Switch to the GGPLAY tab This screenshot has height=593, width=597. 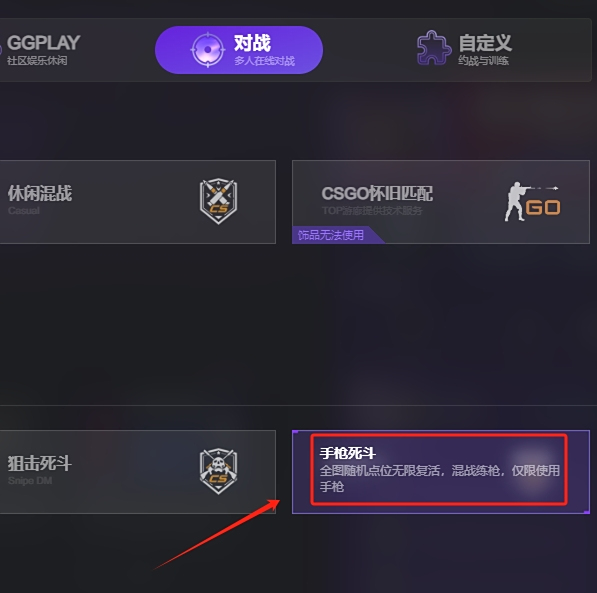coord(42,50)
